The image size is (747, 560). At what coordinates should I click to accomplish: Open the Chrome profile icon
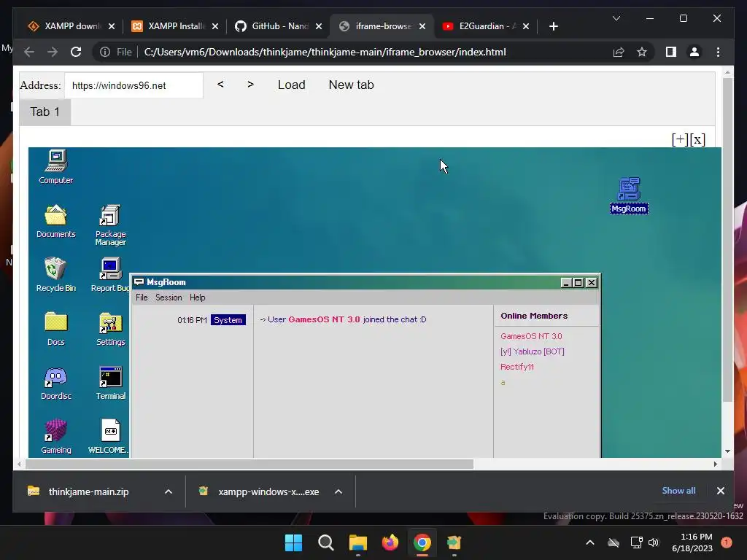[x=694, y=52]
